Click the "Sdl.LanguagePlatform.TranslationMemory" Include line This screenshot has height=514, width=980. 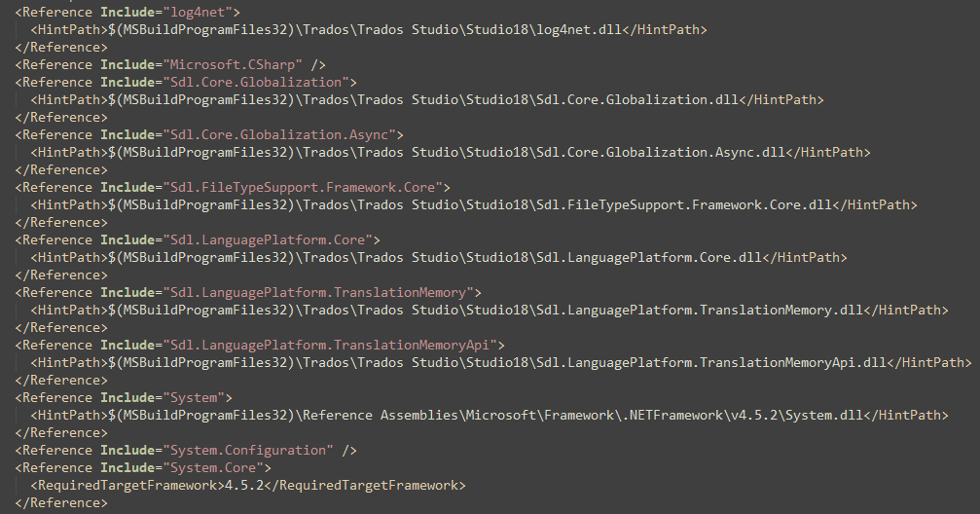pyautogui.click(x=248, y=292)
